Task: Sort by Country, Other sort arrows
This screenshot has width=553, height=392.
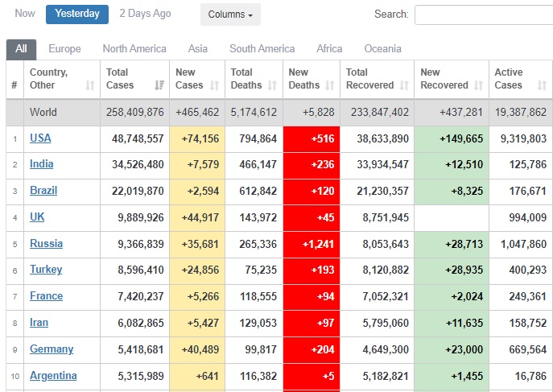Action: tap(89, 85)
